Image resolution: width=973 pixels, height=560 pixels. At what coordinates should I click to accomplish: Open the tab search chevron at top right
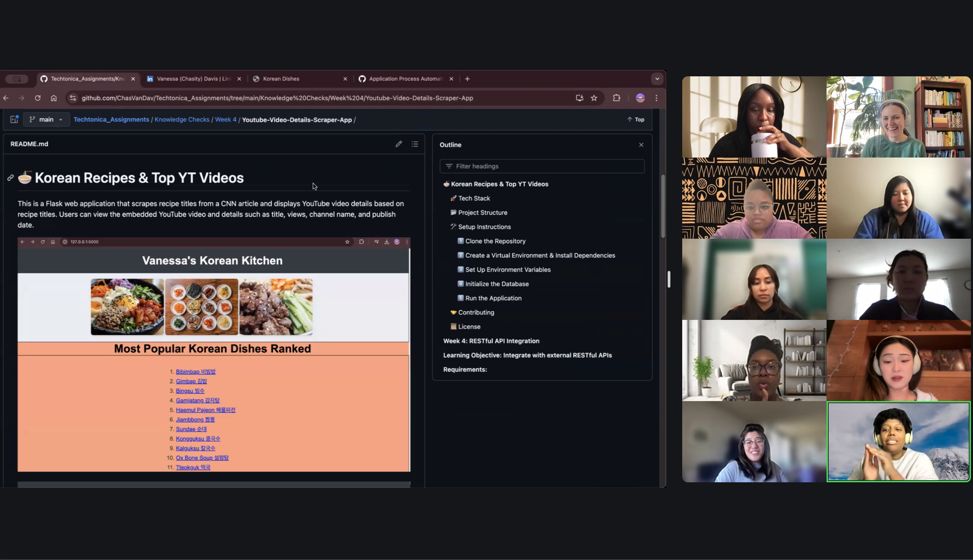[x=657, y=78]
